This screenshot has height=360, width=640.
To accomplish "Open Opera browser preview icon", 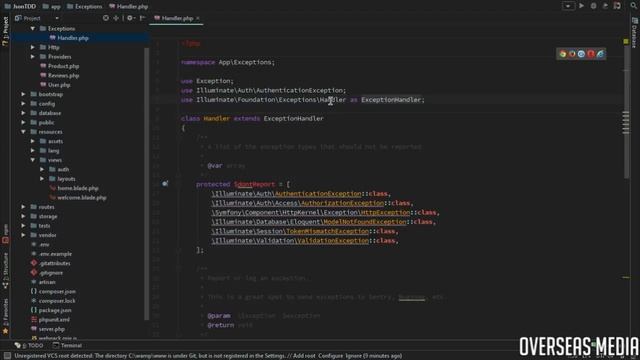I will tap(591, 54).
